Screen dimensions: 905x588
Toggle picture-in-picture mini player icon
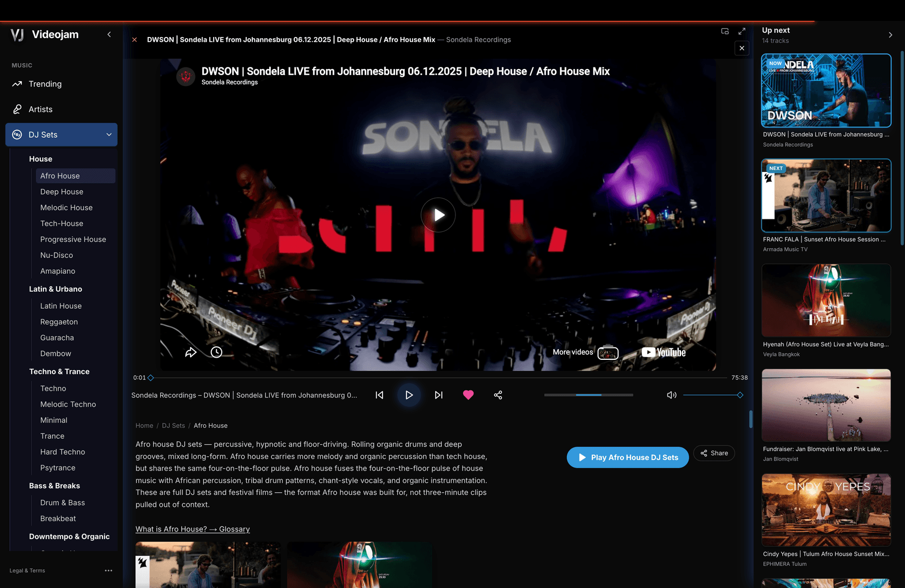point(725,32)
